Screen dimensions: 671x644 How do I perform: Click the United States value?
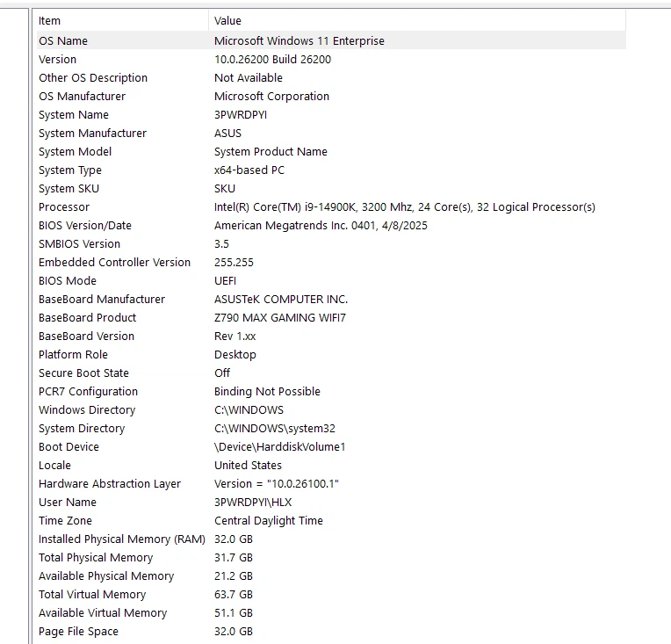(x=248, y=465)
